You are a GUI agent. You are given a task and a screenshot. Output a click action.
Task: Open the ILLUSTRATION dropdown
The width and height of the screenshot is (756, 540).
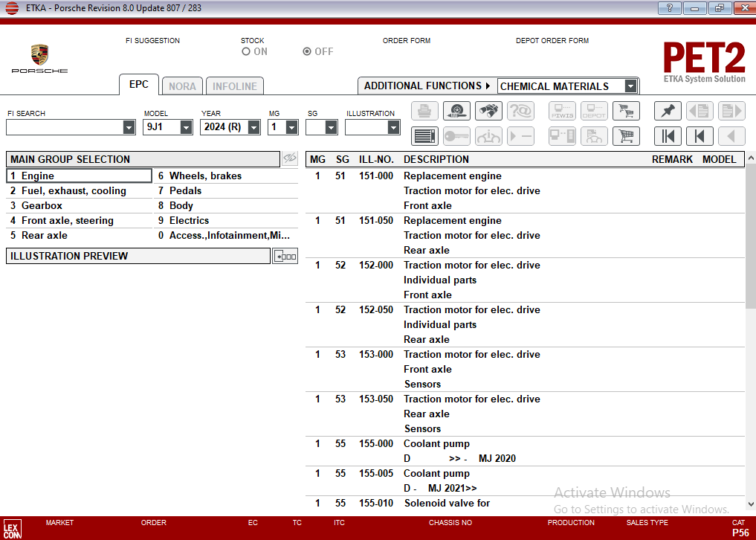(393, 127)
